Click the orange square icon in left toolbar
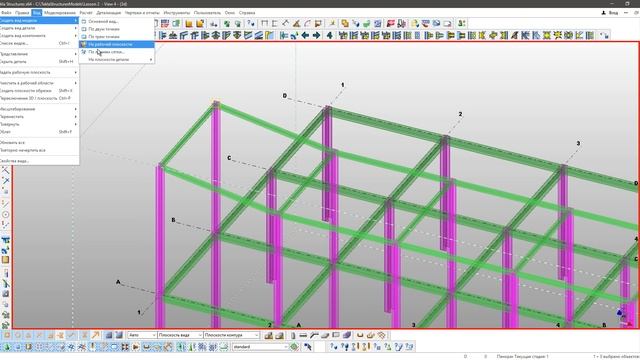Screen dimensions: 640x360 (5, 260)
